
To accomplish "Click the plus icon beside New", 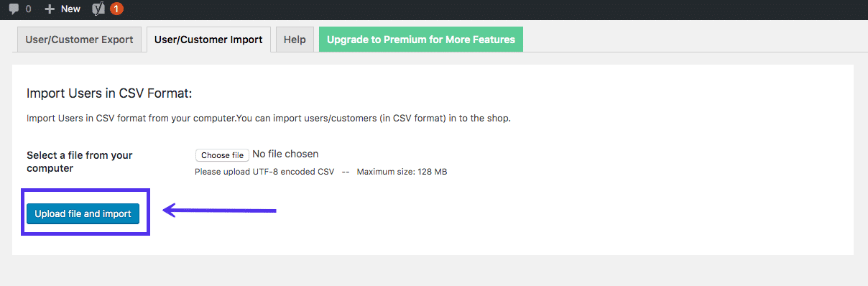I will (50, 9).
